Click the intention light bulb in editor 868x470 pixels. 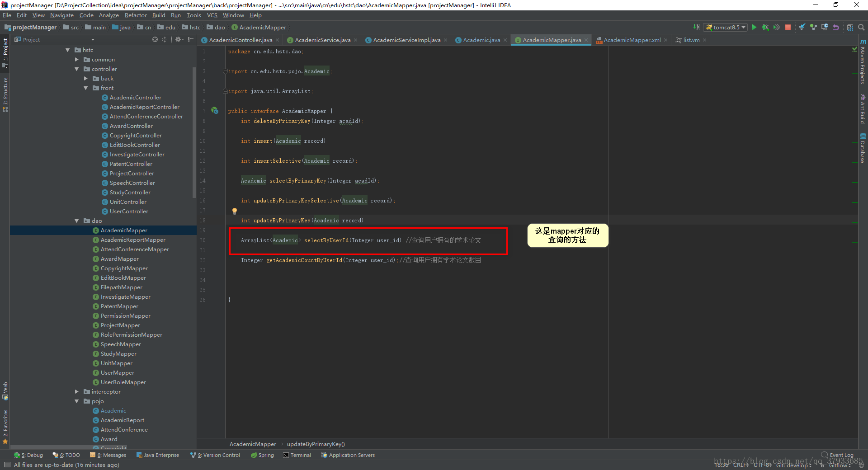click(235, 211)
